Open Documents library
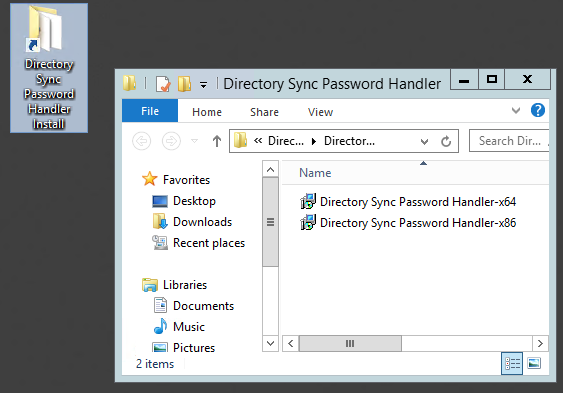The image size is (563, 393). 203,306
